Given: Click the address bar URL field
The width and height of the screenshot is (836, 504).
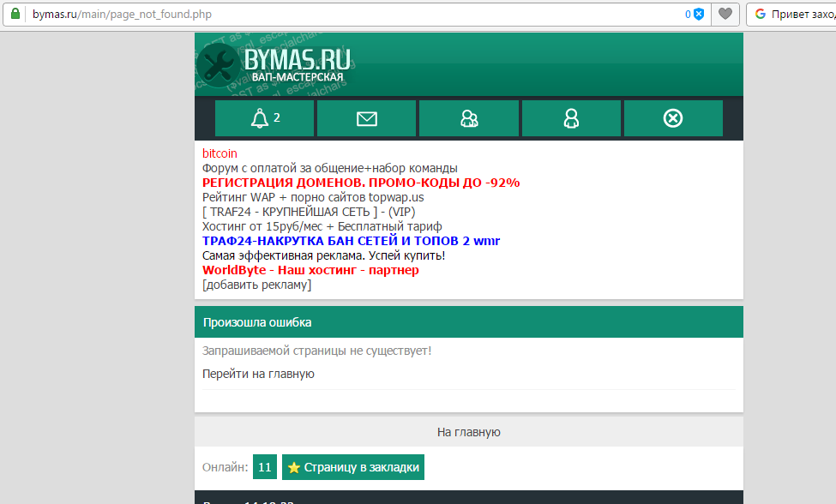Looking at the screenshot, I should (x=343, y=14).
